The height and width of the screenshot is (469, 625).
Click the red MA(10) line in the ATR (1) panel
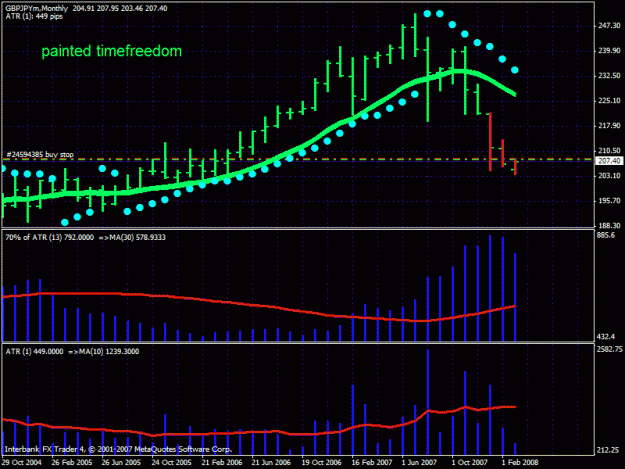(x=259, y=432)
